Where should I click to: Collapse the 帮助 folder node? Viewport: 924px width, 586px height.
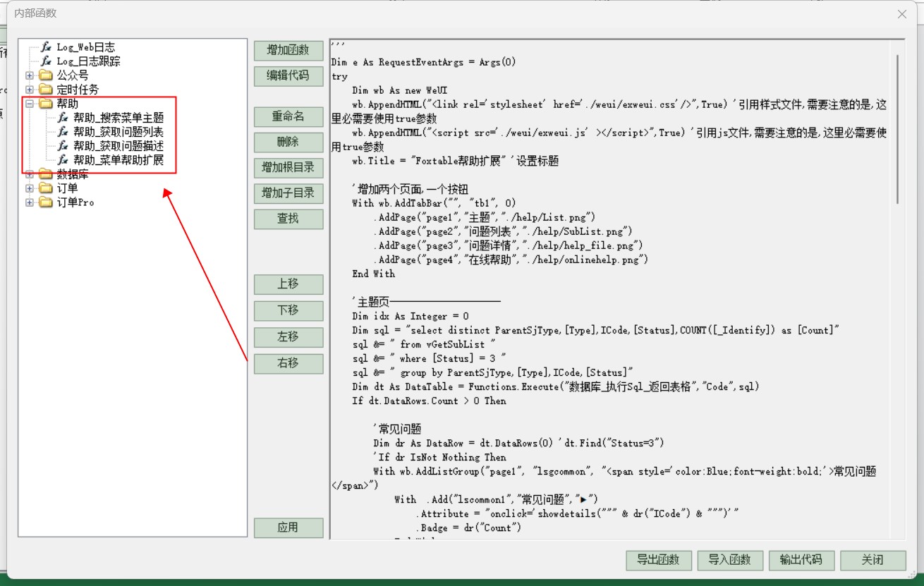coord(30,104)
